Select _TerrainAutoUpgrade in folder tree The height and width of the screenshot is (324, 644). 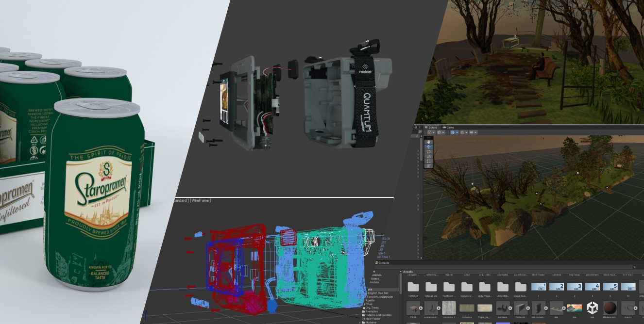[380, 297]
